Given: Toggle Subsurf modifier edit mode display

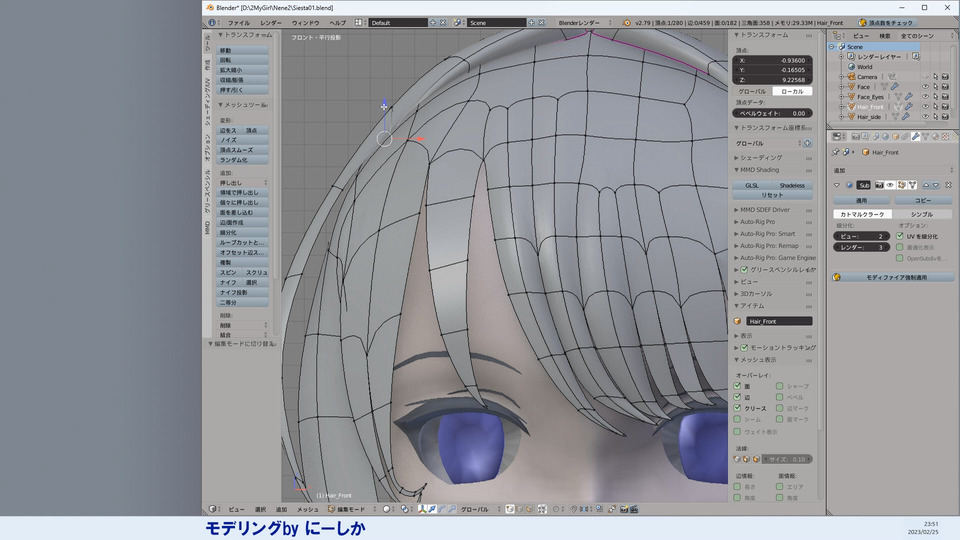Looking at the screenshot, I should 901,185.
